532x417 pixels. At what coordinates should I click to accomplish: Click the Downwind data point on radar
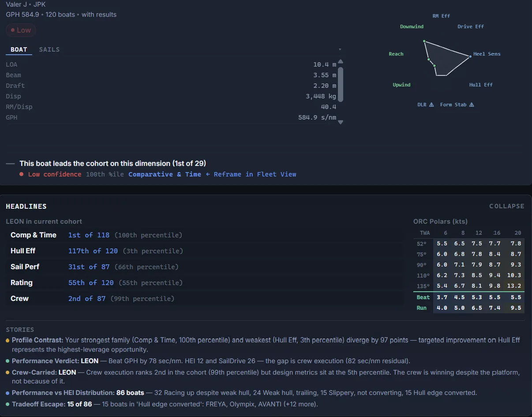click(x=424, y=41)
